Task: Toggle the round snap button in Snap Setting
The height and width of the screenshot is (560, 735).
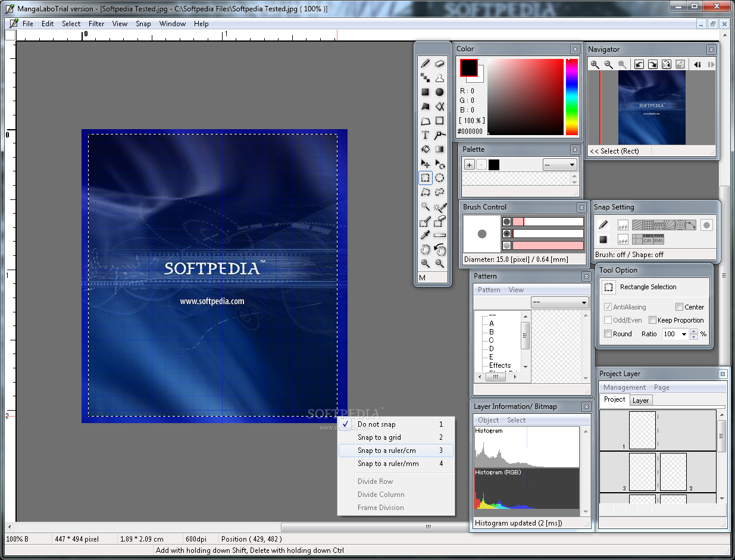Action: (706, 225)
